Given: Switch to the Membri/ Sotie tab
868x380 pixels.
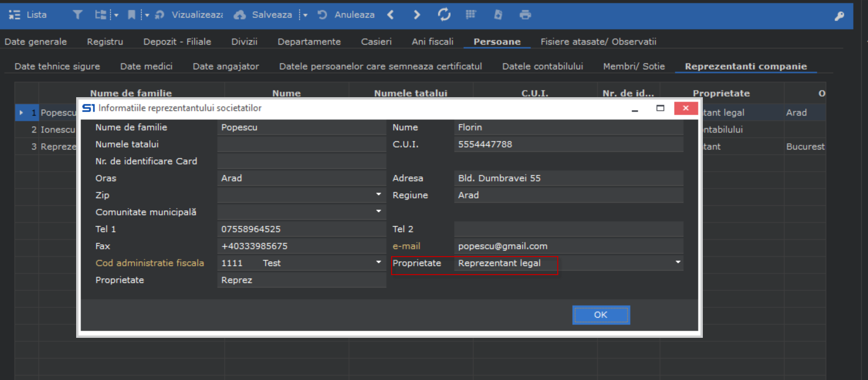Looking at the screenshot, I should 633,66.
